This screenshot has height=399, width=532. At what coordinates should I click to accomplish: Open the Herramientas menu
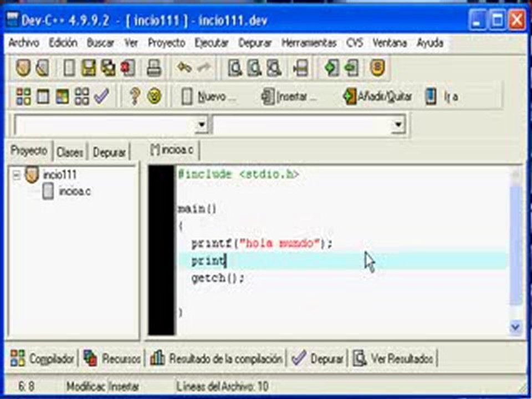[309, 43]
